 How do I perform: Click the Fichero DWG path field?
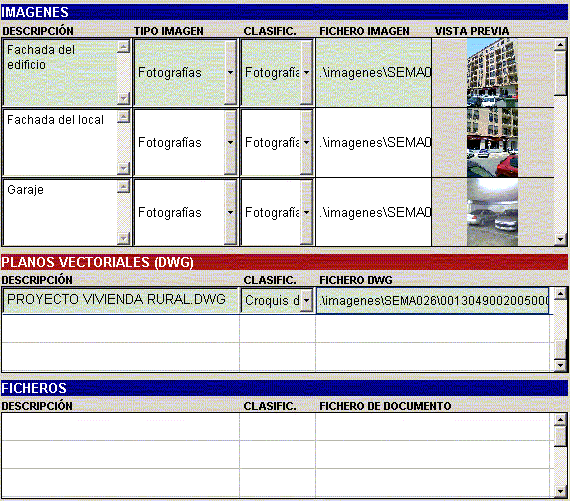tap(433, 300)
